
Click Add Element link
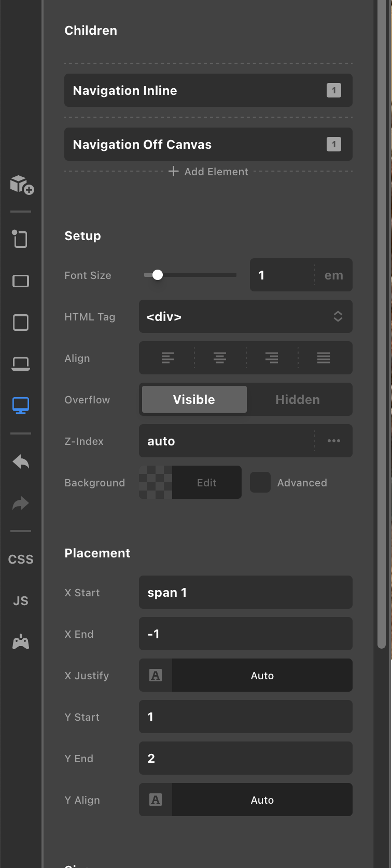(x=209, y=172)
